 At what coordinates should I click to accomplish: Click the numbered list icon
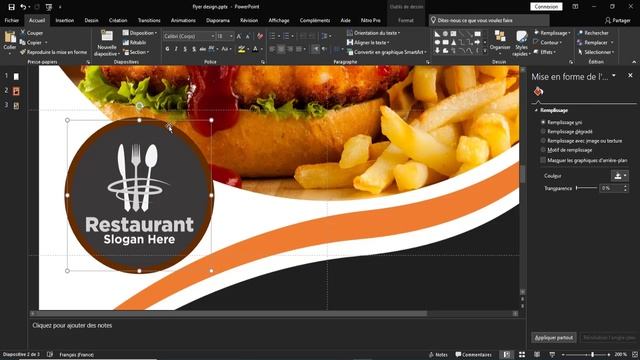pos(286,36)
